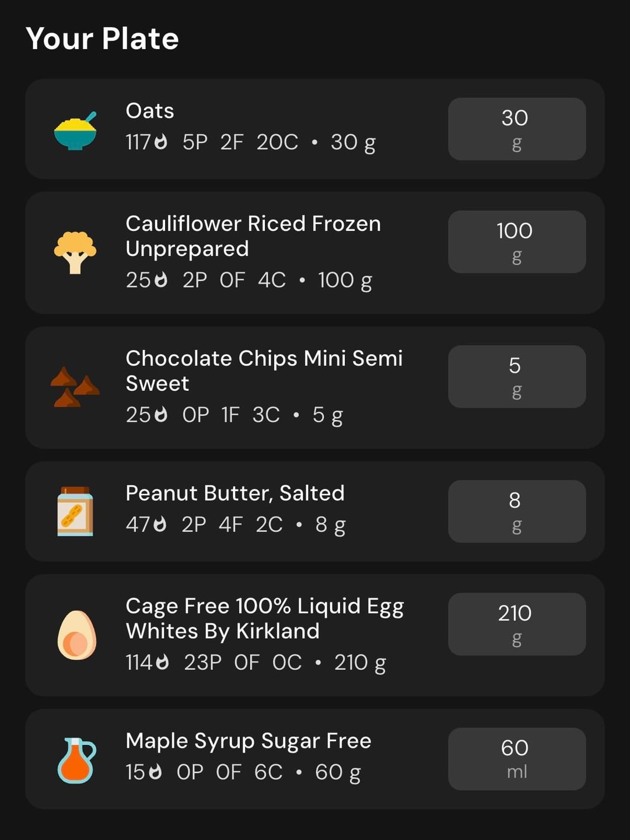
Task: Tap the egg icon
Action: coord(76,635)
